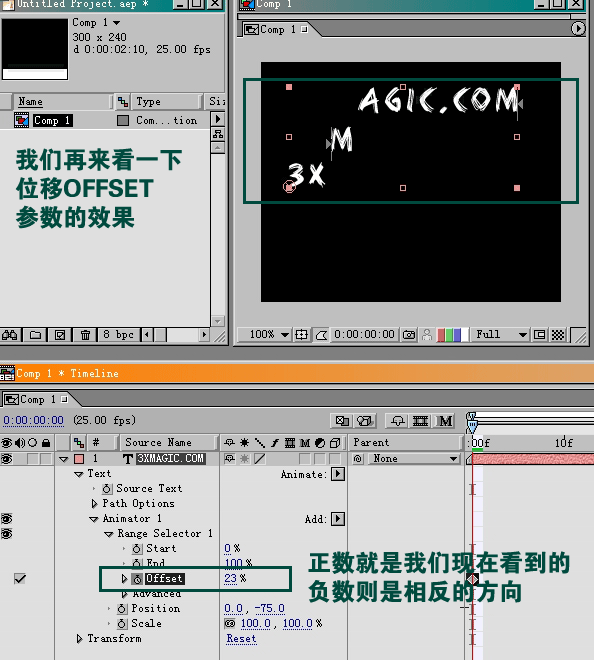Toggle the Offset keyframe checkbox
594x660 pixels.
(20, 579)
